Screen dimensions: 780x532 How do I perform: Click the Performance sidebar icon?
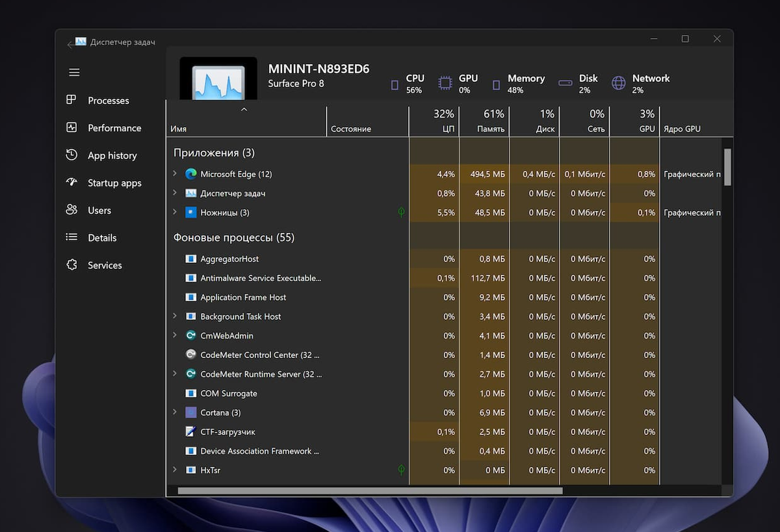click(x=71, y=128)
